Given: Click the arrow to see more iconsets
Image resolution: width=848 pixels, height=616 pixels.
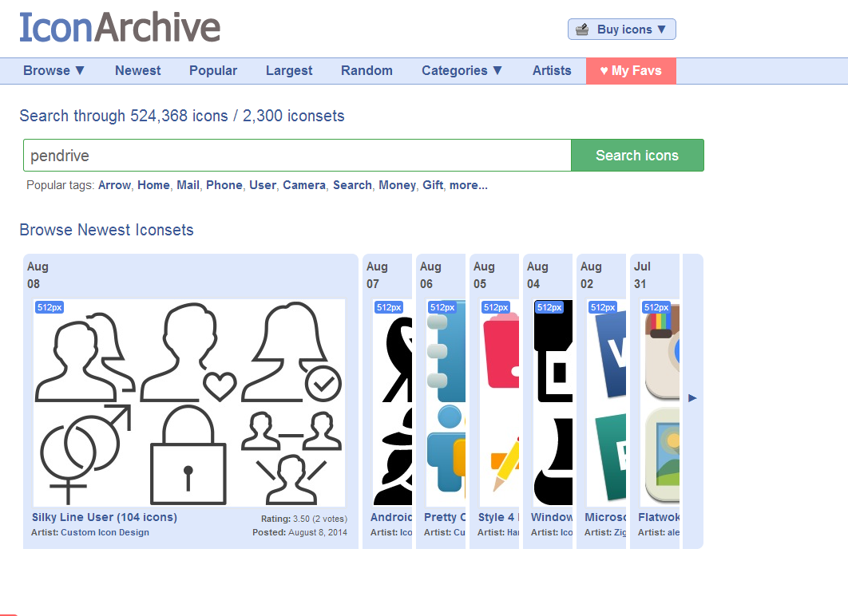Looking at the screenshot, I should (x=693, y=397).
